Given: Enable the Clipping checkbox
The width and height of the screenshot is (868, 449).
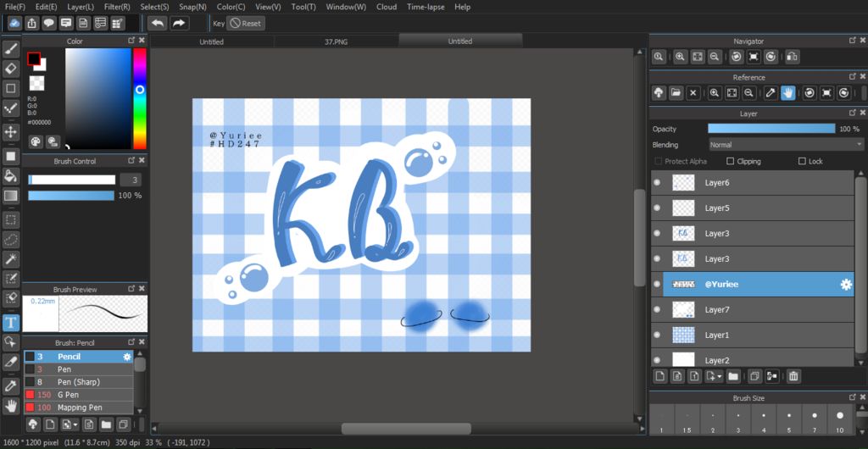Looking at the screenshot, I should 730,162.
